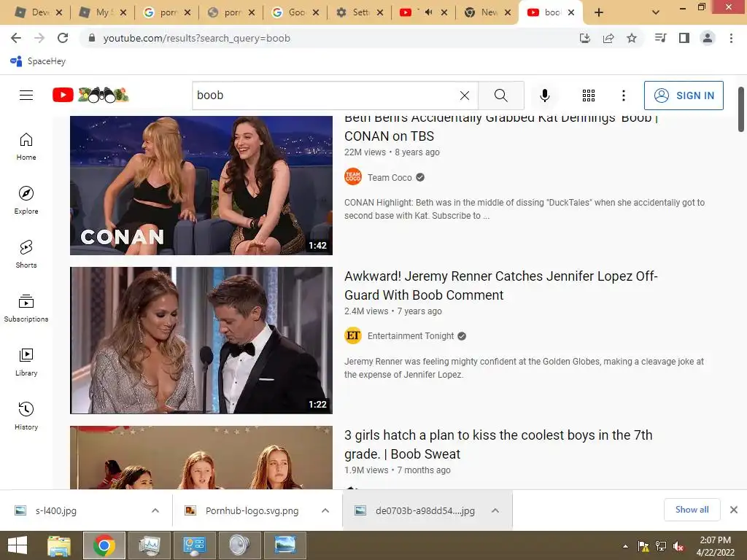
Task: Click the magnifier search button
Action: 500,96
